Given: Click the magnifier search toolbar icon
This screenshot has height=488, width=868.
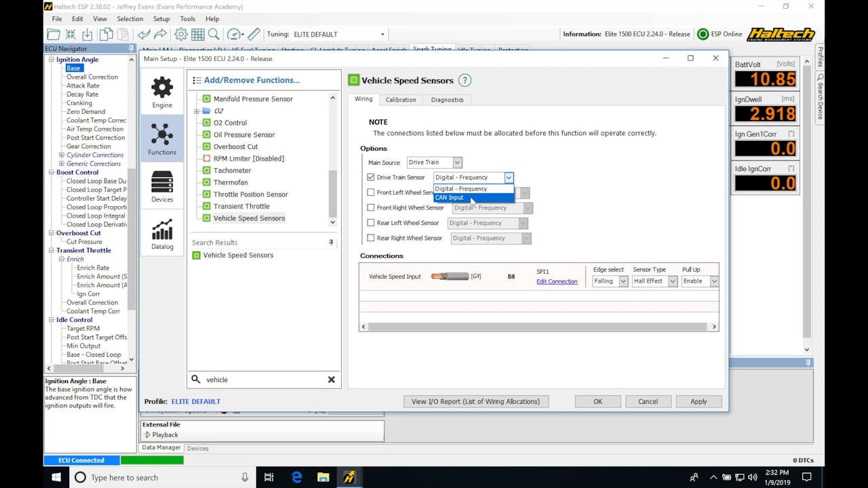Looking at the screenshot, I should [x=214, y=35].
